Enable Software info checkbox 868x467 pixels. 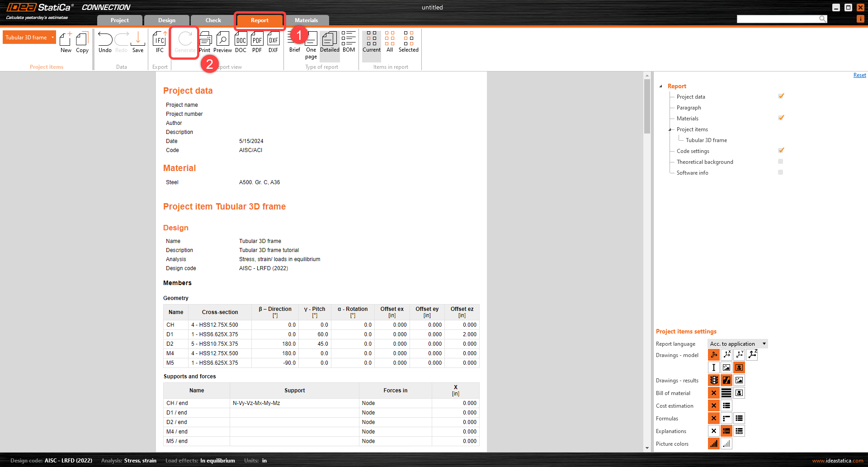[x=780, y=172]
